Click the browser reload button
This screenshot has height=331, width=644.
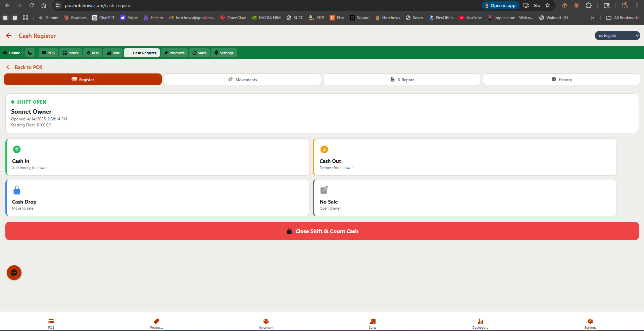(32, 5)
